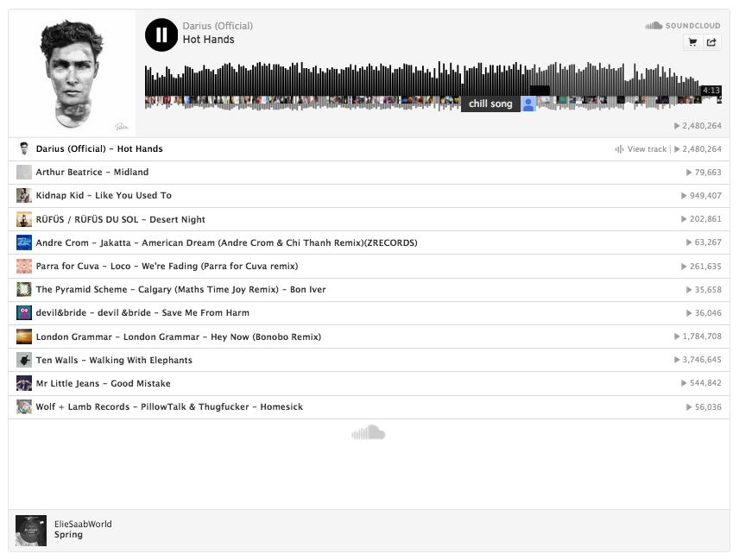Click the London Grammar track thumbnail
The image size is (739, 560).
24,337
